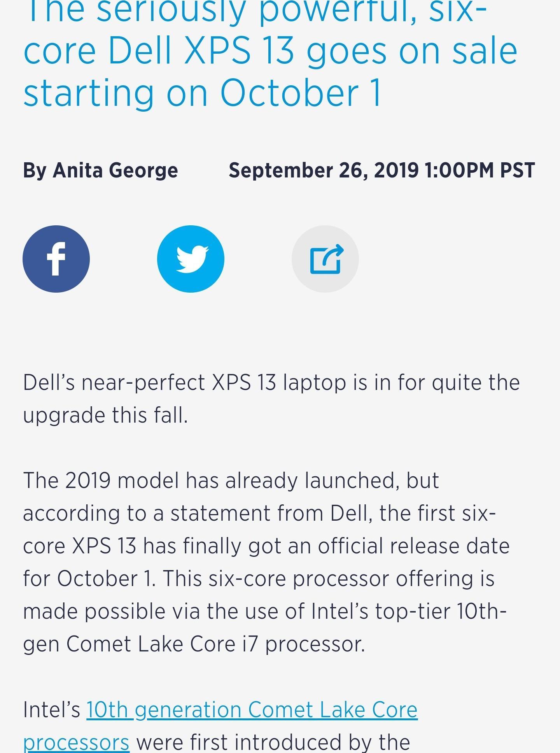Open the 10th generation Comet Lake Core link
The height and width of the screenshot is (753, 560).
(252, 709)
